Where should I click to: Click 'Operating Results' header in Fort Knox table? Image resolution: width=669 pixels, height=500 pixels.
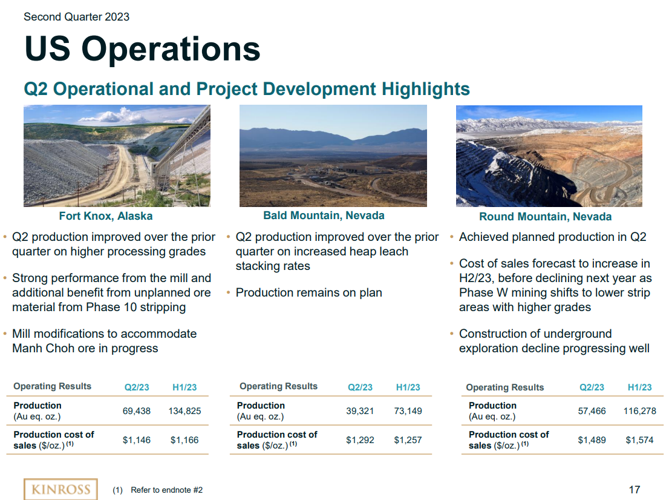tap(52, 386)
